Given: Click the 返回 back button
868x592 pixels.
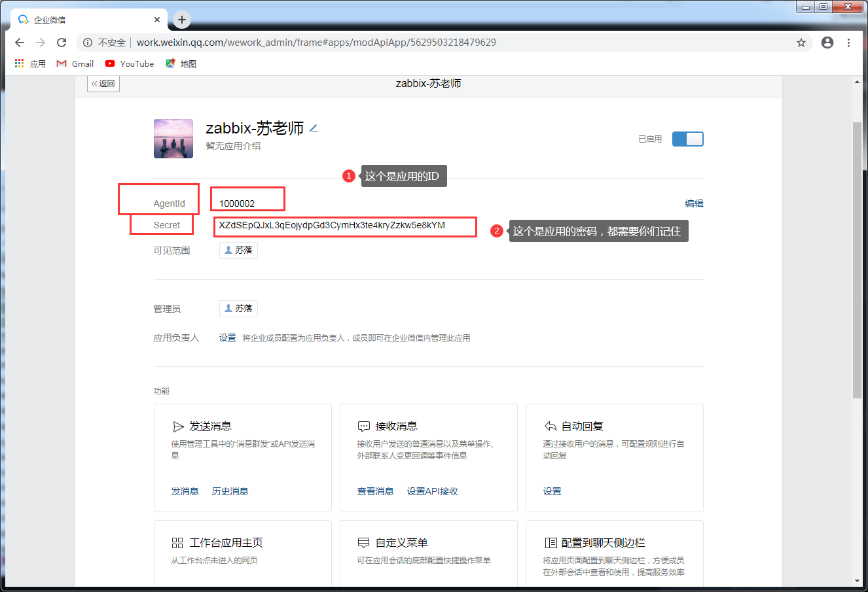Looking at the screenshot, I should pos(103,83).
